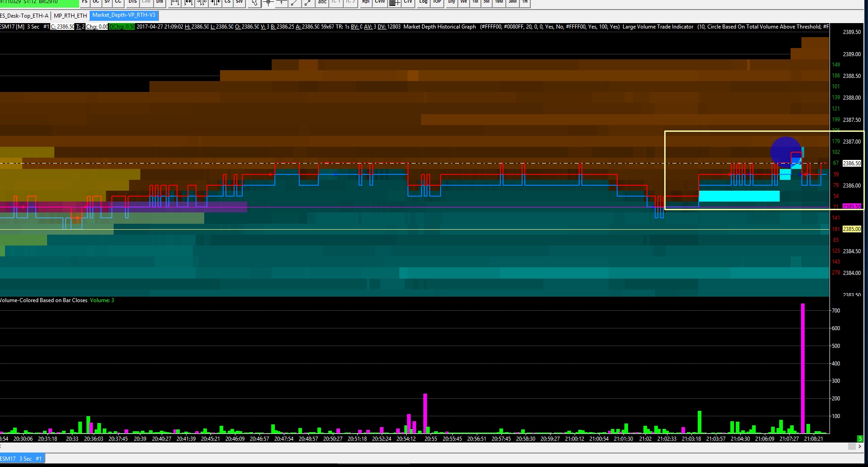Click the C: 2386.50 close value in header
Image resolution: width=868 pixels, height=467 pixels.
click(62, 27)
